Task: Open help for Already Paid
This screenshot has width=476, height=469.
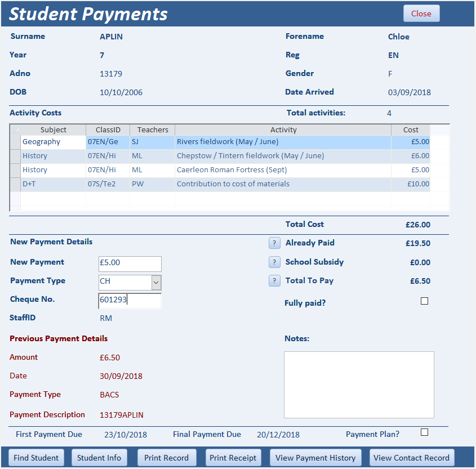Action: point(274,243)
